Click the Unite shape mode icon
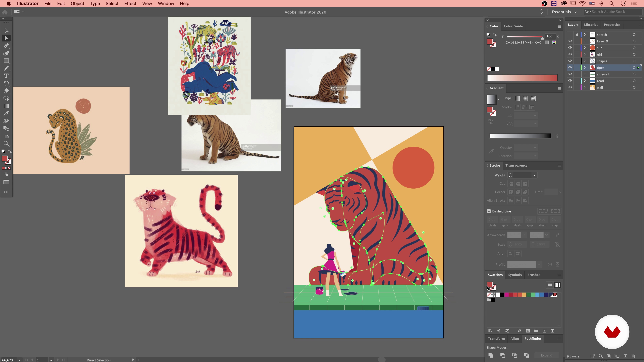The width and height of the screenshot is (644, 362). click(491, 355)
